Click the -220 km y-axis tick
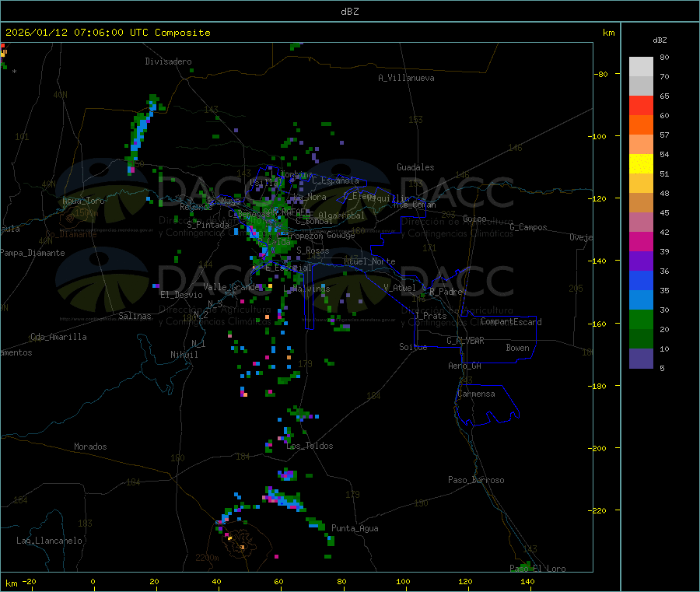The height and width of the screenshot is (592, 700). (599, 511)
